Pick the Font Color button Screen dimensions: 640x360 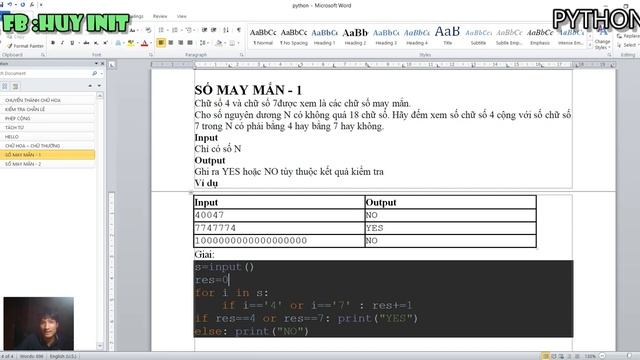144,43
